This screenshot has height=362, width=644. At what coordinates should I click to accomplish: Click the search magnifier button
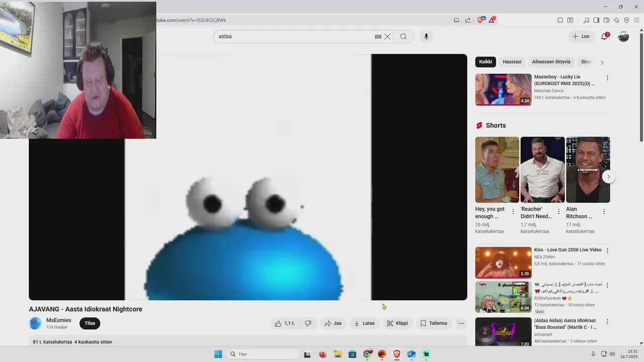(404, 36)
